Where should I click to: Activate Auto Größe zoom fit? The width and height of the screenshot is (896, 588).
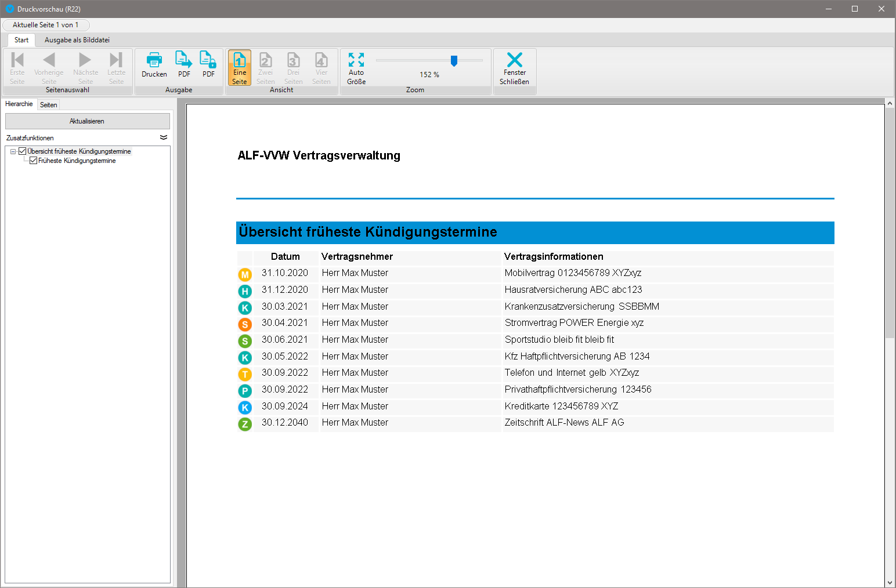click(356, 67)
